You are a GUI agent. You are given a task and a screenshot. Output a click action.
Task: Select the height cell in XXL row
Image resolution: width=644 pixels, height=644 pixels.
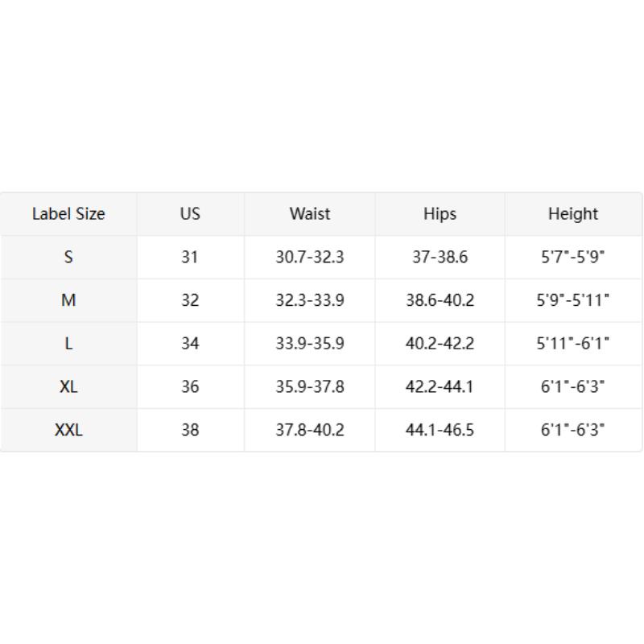coord(572,430)
